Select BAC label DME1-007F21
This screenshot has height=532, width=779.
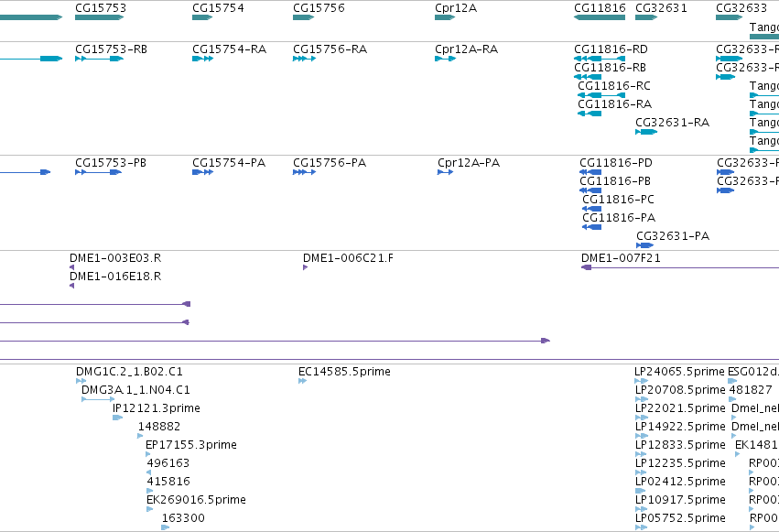[621, 258]
